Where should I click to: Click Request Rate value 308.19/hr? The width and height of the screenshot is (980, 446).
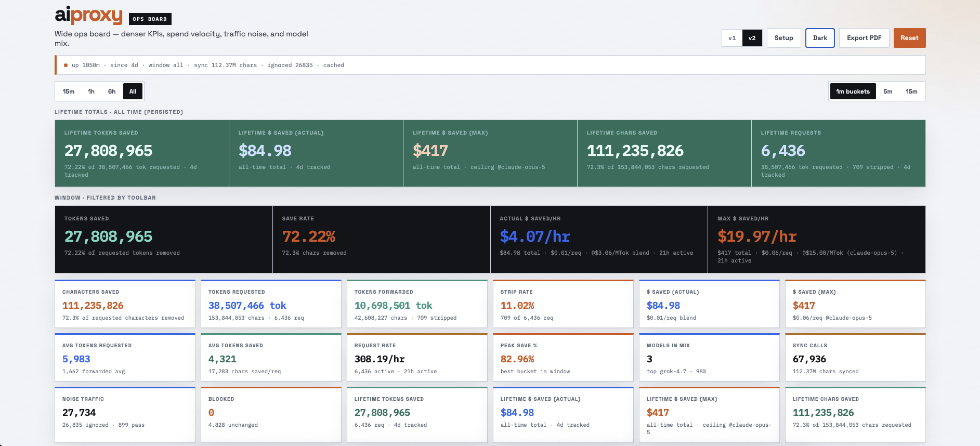(380, 359)
